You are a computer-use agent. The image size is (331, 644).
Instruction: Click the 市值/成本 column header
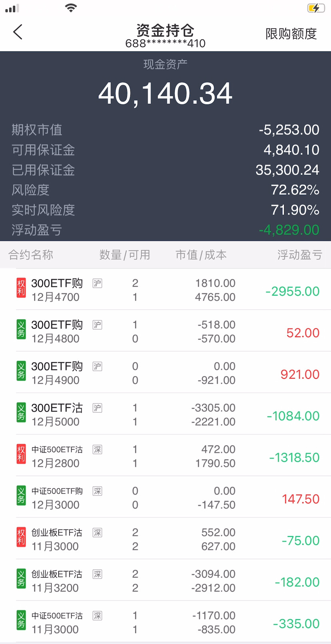tap(201, 255)
